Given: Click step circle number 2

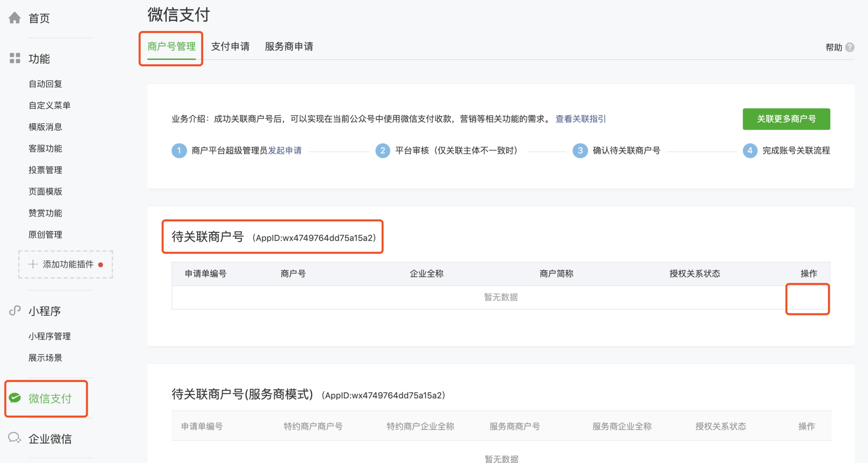Looking at the screenshot, I should (x=382, y=151).
